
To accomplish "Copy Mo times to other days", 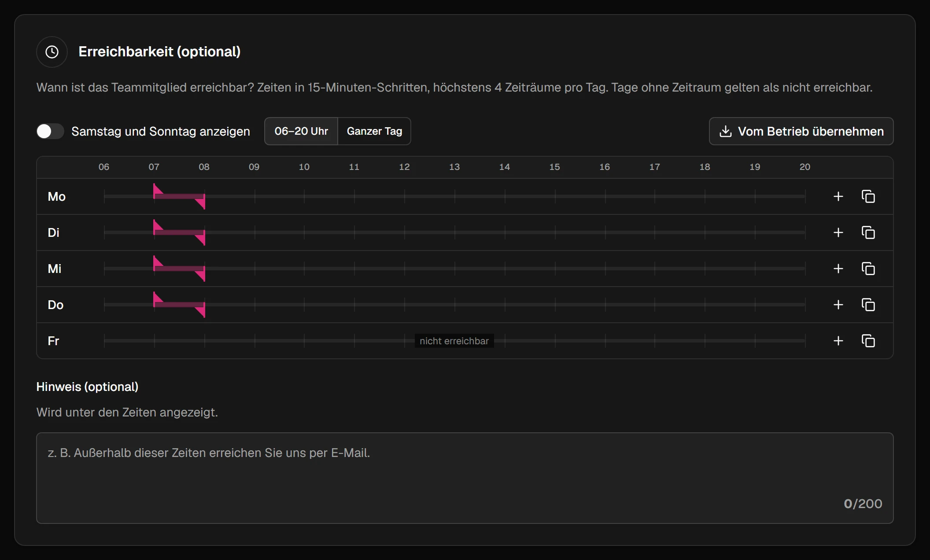I will coord(868,196).
